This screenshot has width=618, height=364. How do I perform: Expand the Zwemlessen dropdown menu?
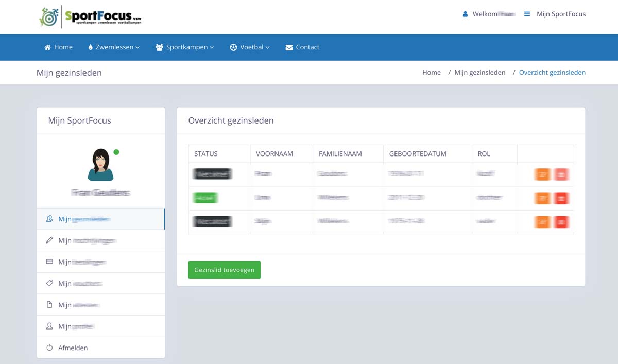[114, 47]
